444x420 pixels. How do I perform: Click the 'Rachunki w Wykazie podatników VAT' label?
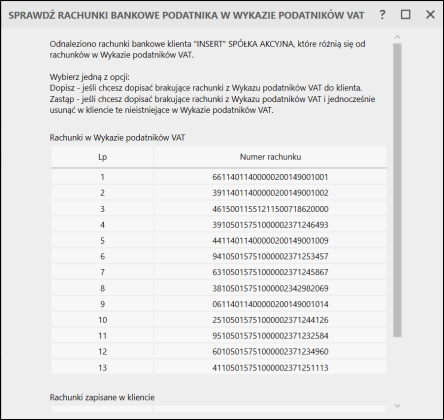(x=117, y=138)
